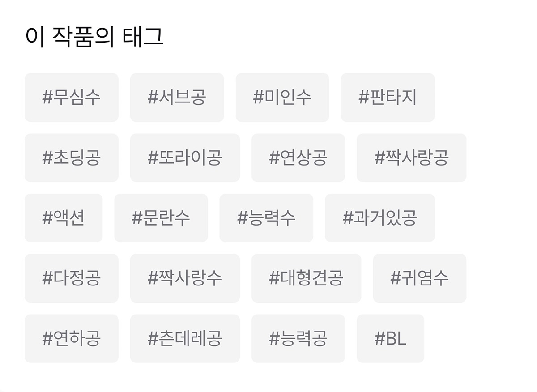Open the #미인수 tag
The height and width of the screenshot is (392, 537).
coord(282,97)
